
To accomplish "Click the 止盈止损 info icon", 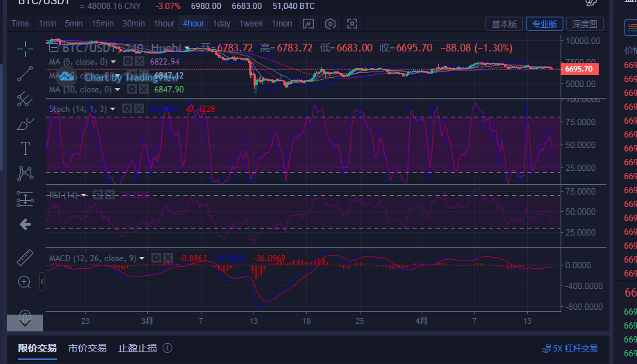I will (x=167, y=348).
